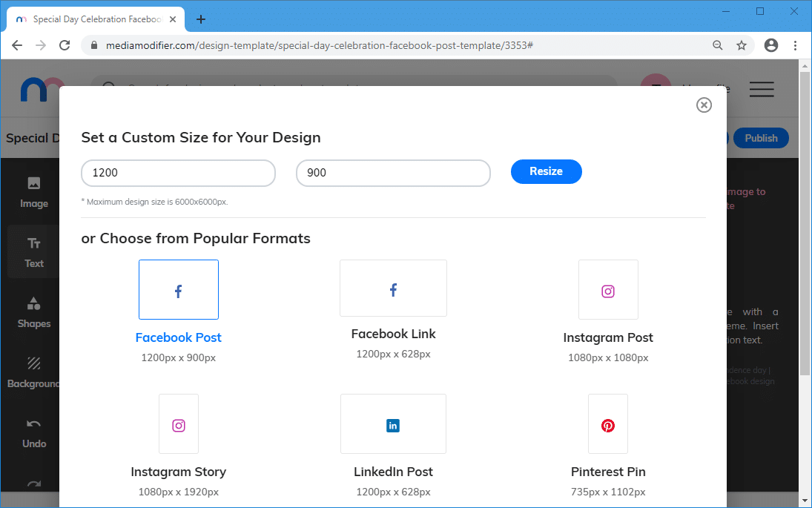Bookmark this page with star icon

pyautogui.click(x=742, y=45)
